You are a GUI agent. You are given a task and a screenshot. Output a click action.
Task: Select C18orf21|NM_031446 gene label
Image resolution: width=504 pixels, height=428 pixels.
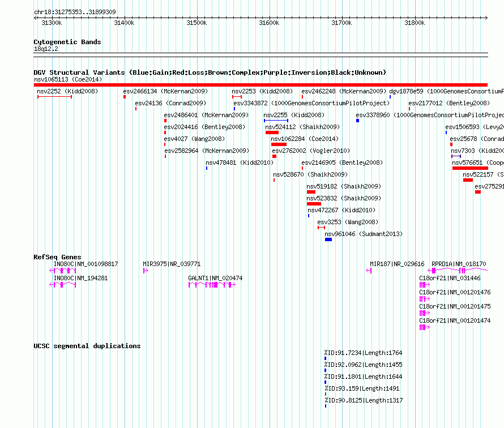[450, 279]
